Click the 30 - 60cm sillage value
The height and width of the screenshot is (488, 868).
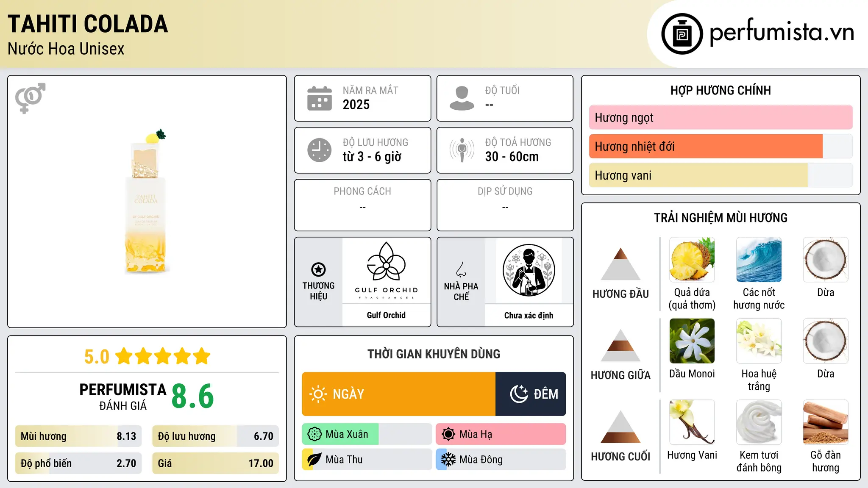point(512,157)
